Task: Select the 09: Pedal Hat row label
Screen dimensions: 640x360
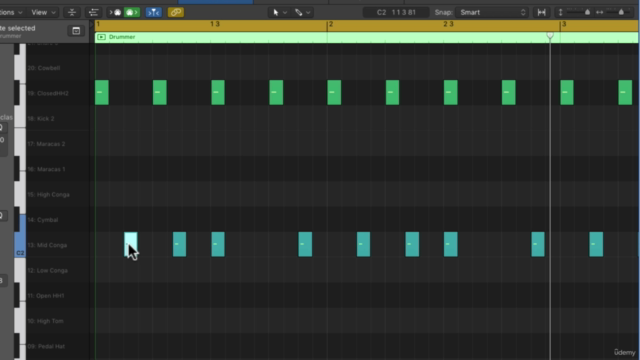Action: (x=46, y=347)
